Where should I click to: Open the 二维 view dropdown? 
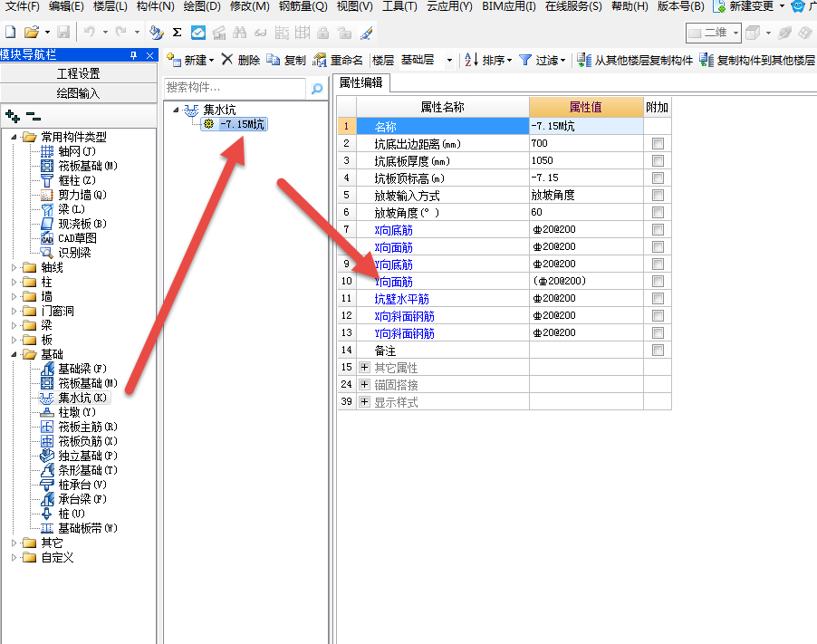[x=735, y=33]
